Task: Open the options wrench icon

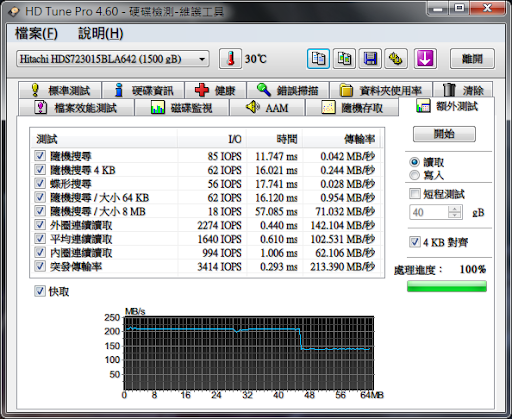Action: [396, 59]
